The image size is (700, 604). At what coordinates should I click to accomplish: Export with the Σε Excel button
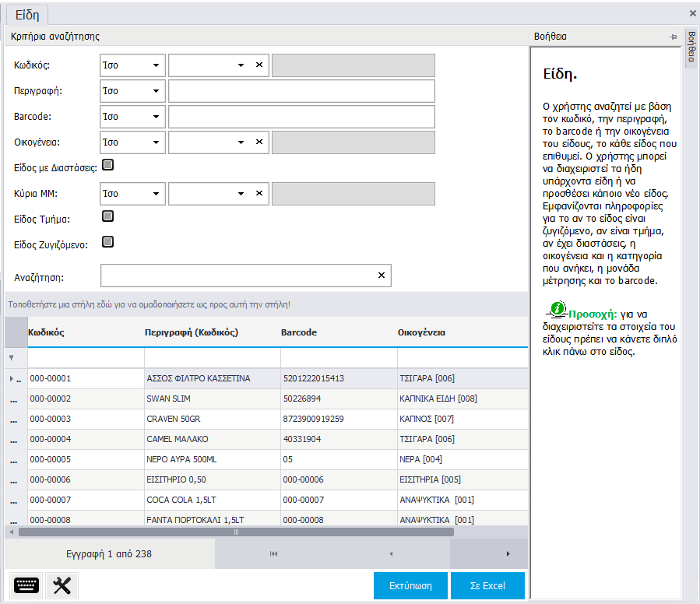click(x=488, y=585)
